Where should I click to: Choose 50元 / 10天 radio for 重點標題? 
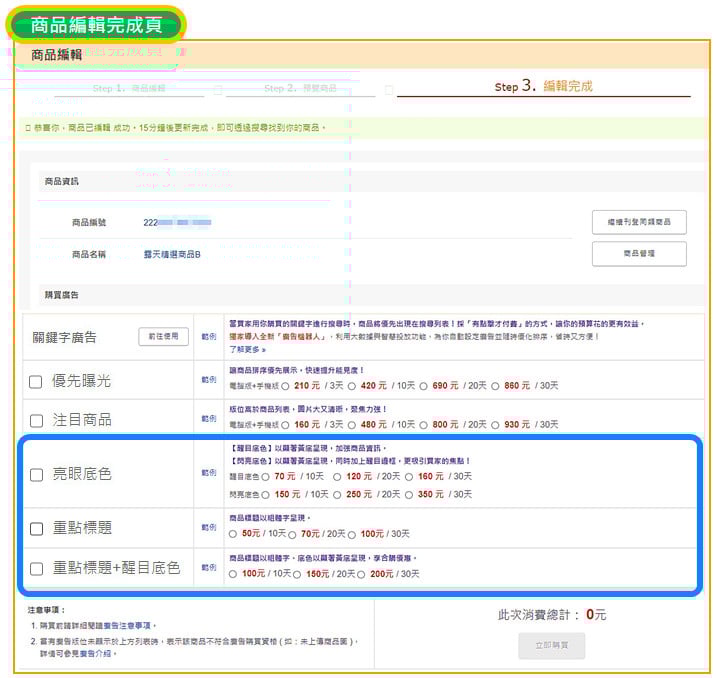tap(233, 534)
